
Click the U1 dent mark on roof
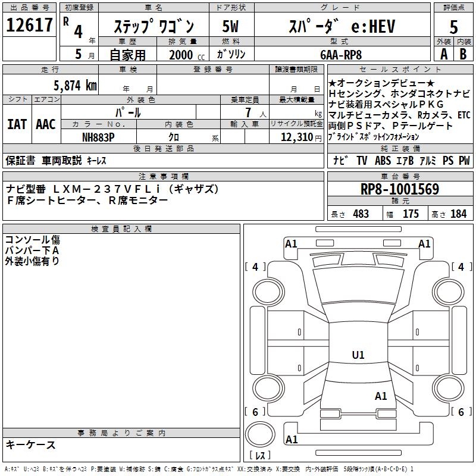358,355
